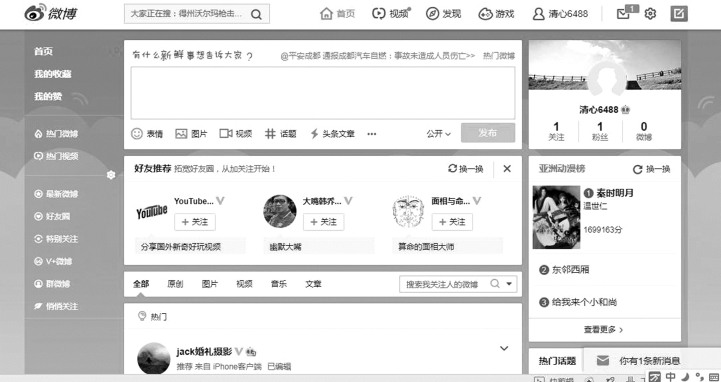The width and height of the screenshot is (721, 382).
Task: Switch to the 图片 feed tab
Action: coord(210,284)
